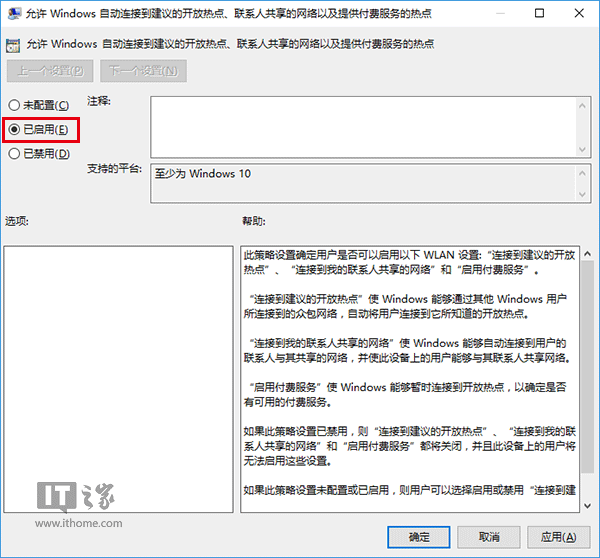
Task: Click the 支持的平台 box showing Windows 10
Action: tap(362, 181)
